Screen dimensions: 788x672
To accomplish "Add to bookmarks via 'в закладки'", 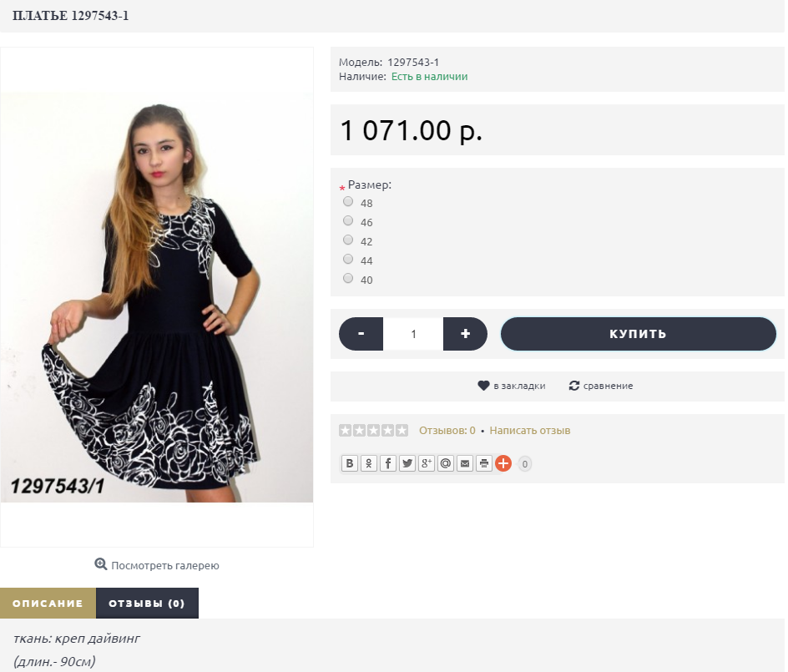I will point(519,386).
